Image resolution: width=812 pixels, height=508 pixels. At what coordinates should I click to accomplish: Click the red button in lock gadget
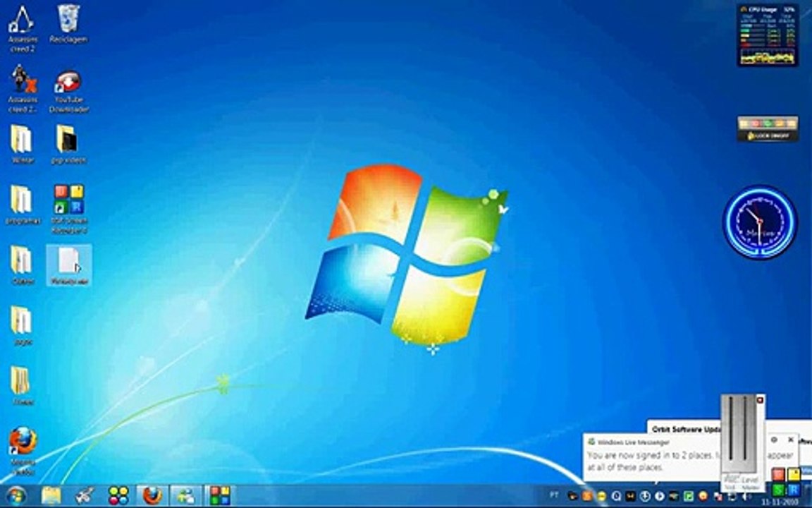click(x=756, y=123)
